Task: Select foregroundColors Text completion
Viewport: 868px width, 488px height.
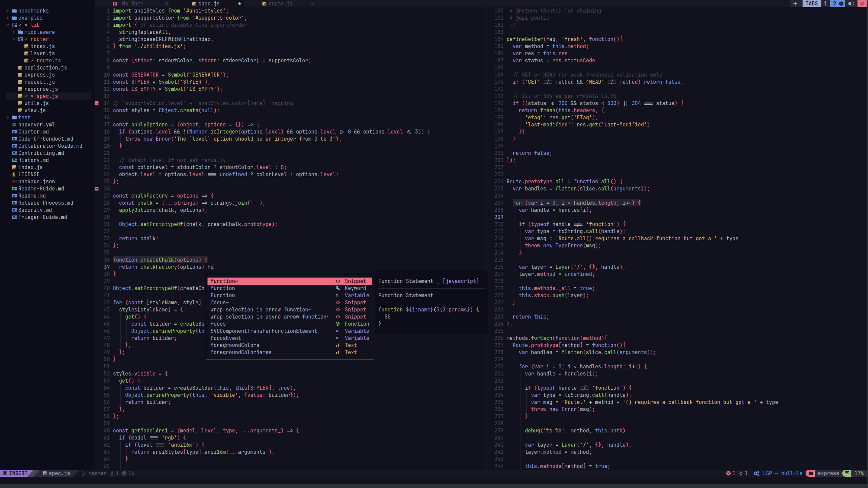Action: (x=290, y=345)
